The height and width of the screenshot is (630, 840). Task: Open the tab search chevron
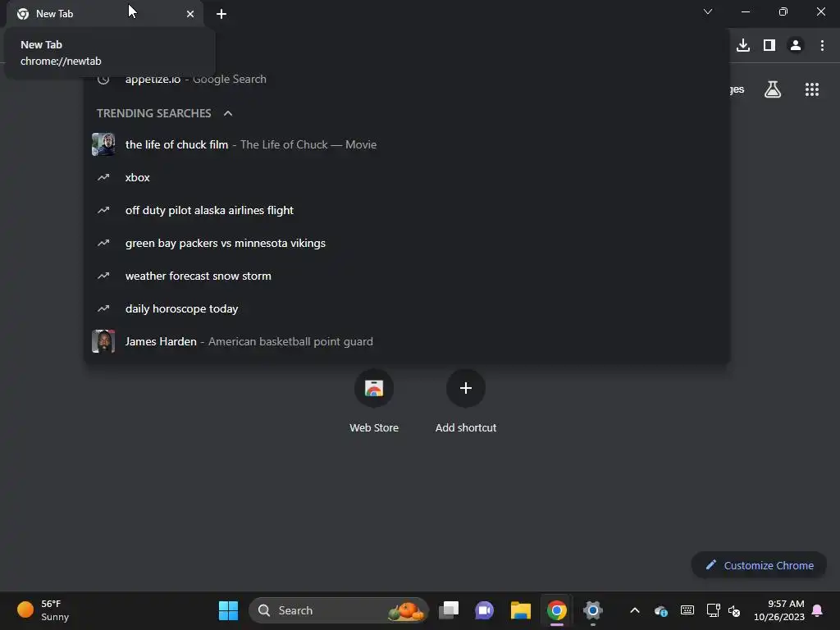pos(708,11)
